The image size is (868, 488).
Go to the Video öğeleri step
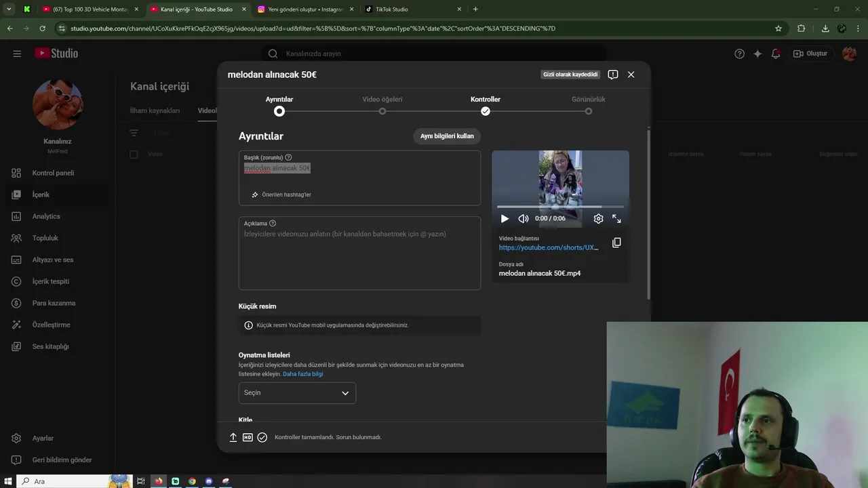tap(382, 105)
